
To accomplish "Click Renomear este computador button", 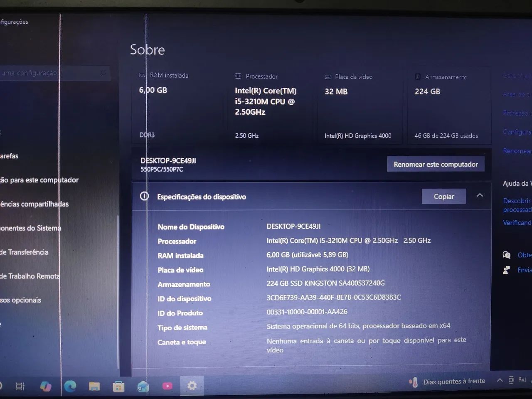I will (436, 164).
